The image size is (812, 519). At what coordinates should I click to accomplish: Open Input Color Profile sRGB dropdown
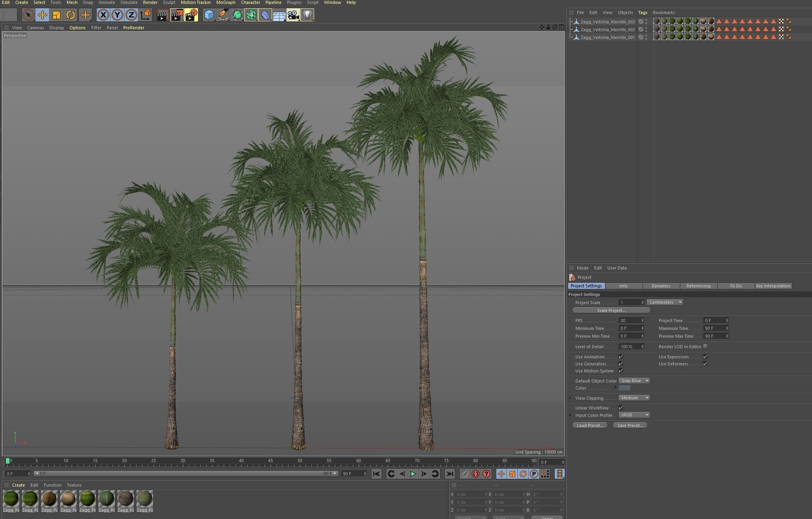[x=634, y=415]
